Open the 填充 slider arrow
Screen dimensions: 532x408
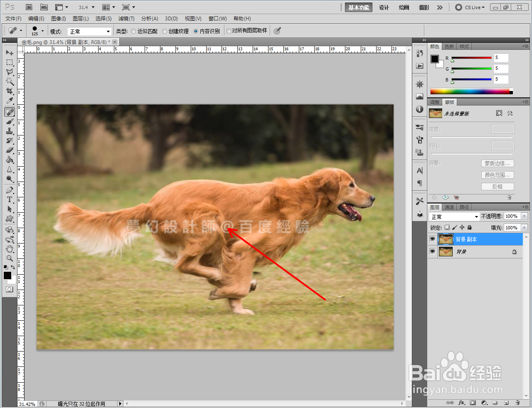[524, 228]
